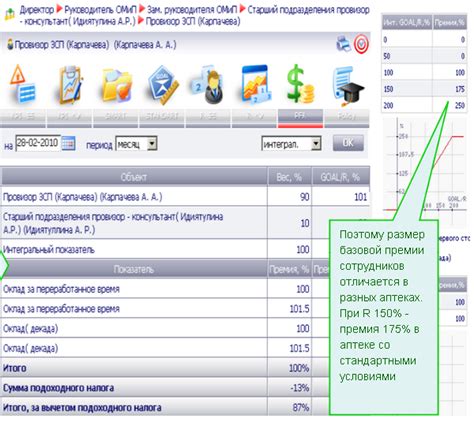Viewport: 474px width, 422px height.
Task: Click the green arrow panel expander
Action: tap(4, 266)
